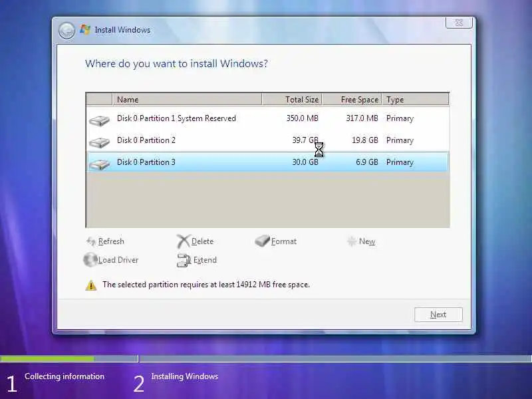Screen dimensions: 532x399
Task: Select the Disk 0 Partition 3 row
Action: click(268, 162)
